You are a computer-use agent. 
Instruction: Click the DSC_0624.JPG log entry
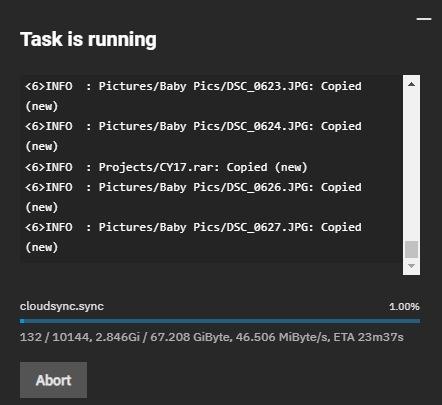click(x=193, y=136)
